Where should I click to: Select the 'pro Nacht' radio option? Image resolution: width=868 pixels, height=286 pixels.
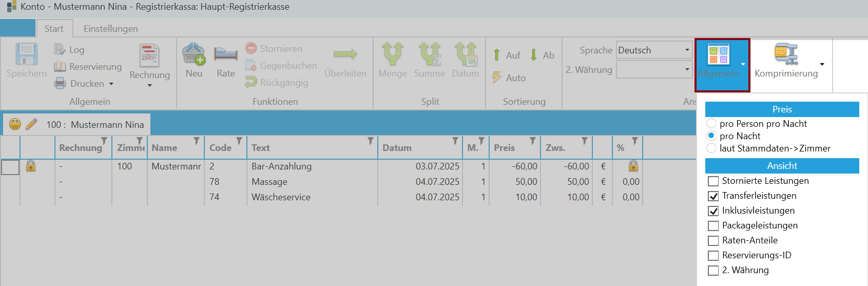tap(711, 136)
